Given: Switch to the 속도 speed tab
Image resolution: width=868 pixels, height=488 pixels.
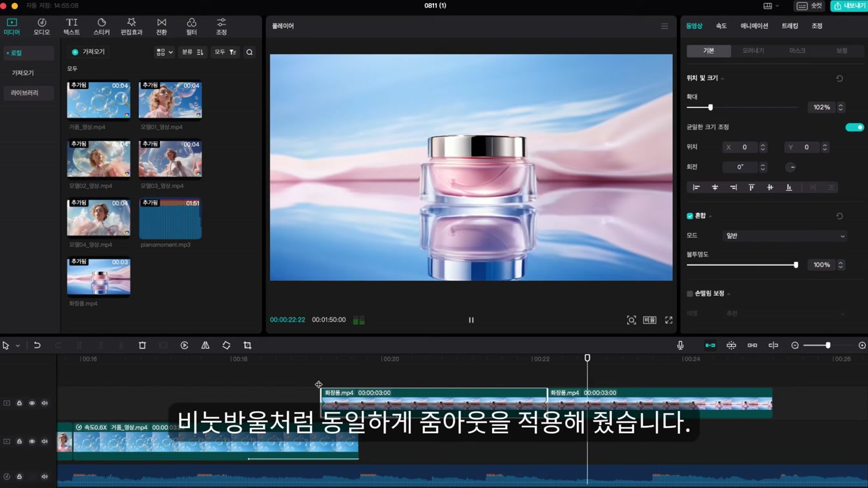Looking at the screenshot, I should [721, 26].
